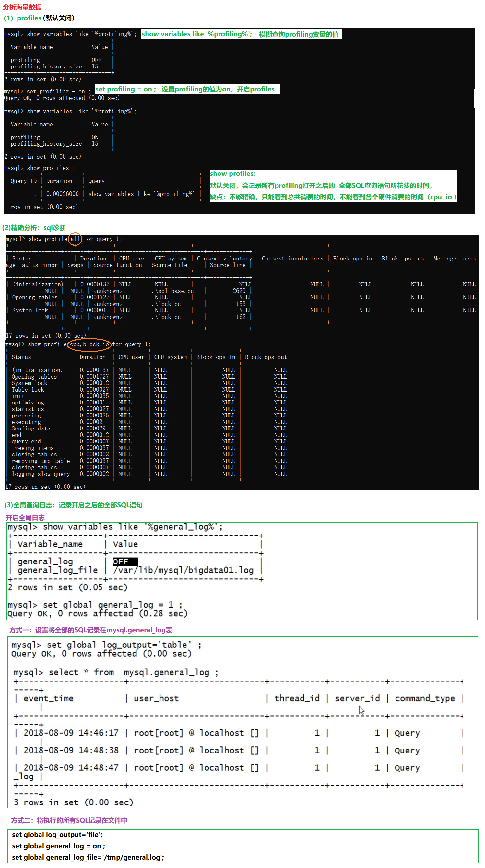
Task: Select the orange-circled "all" keyword
Action: click(x=75, y=239)
